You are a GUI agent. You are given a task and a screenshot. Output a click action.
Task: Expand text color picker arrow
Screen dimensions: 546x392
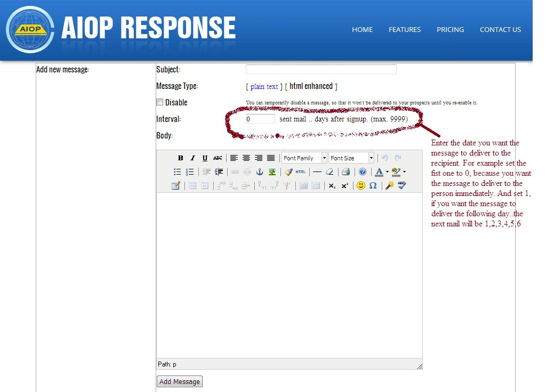tap(387, 171)
